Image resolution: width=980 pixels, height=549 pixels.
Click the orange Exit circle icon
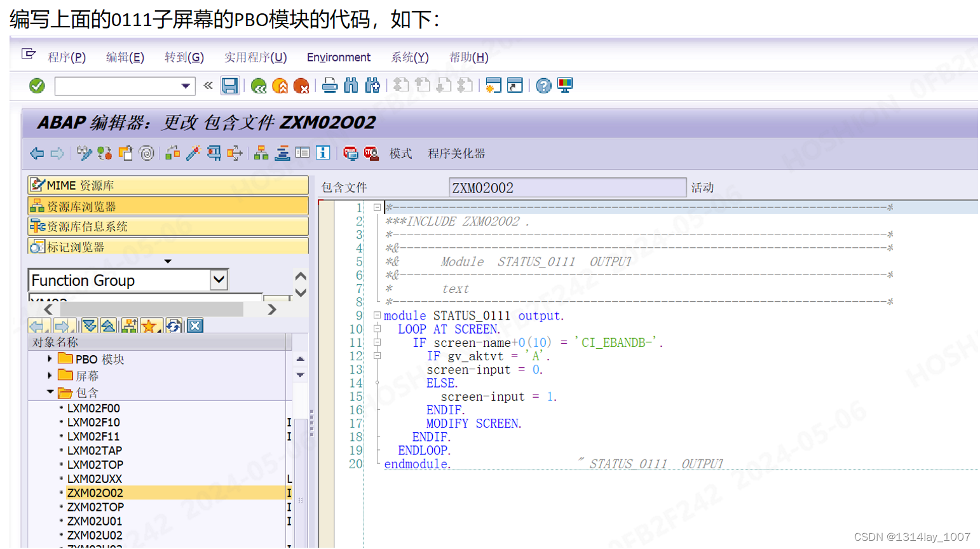tap(280, 86)
